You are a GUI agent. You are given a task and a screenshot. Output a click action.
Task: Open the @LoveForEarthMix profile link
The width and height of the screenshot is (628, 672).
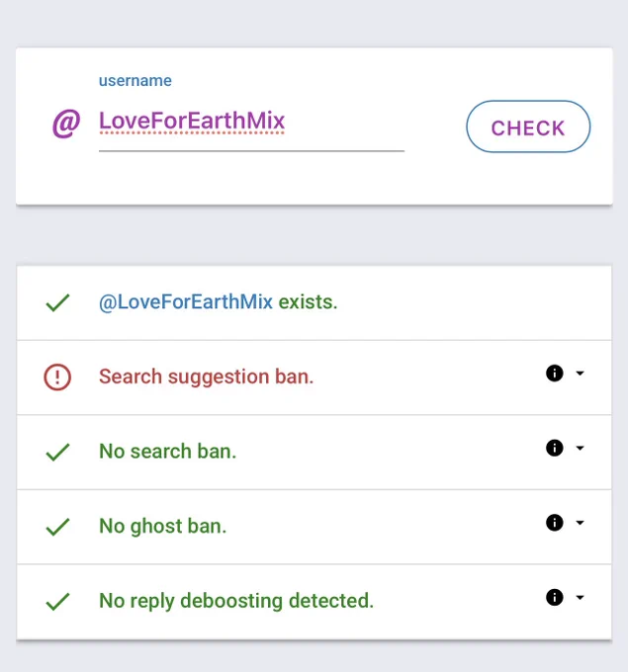(186, 302)
